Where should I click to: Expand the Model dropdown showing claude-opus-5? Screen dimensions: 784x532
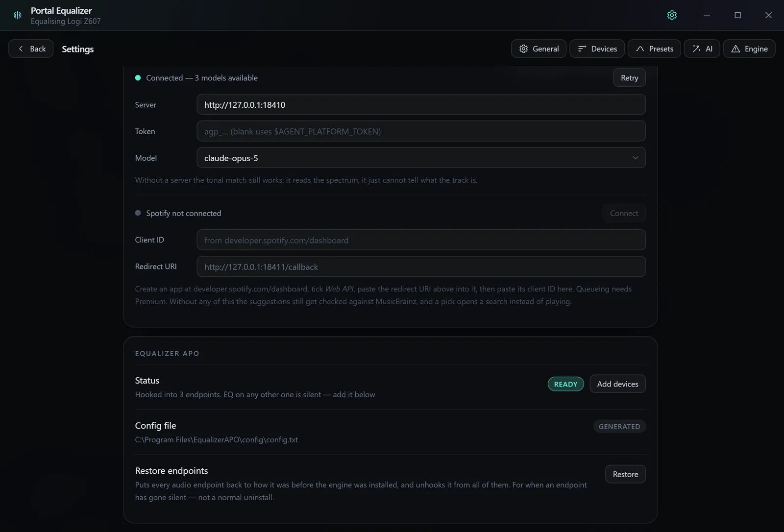click(x=421, y=158)
